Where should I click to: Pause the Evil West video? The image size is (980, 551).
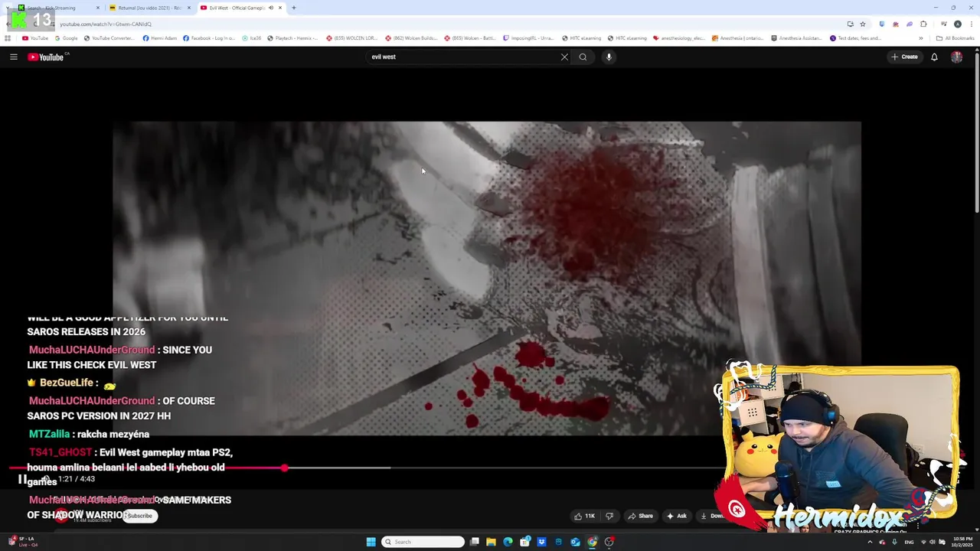coord(22,480)
